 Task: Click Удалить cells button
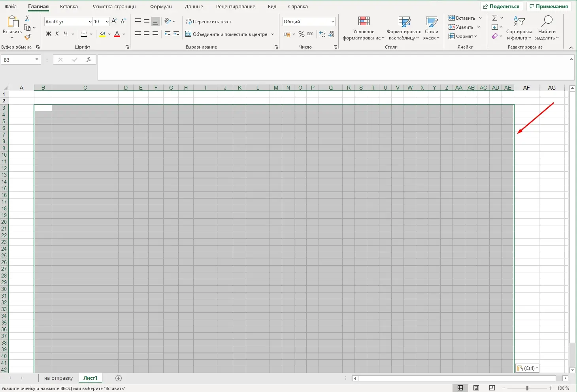coord(461,27)
